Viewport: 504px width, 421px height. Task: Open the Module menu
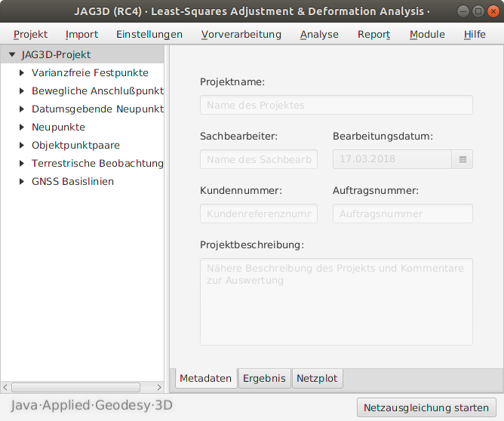click(x=427, y=35)
